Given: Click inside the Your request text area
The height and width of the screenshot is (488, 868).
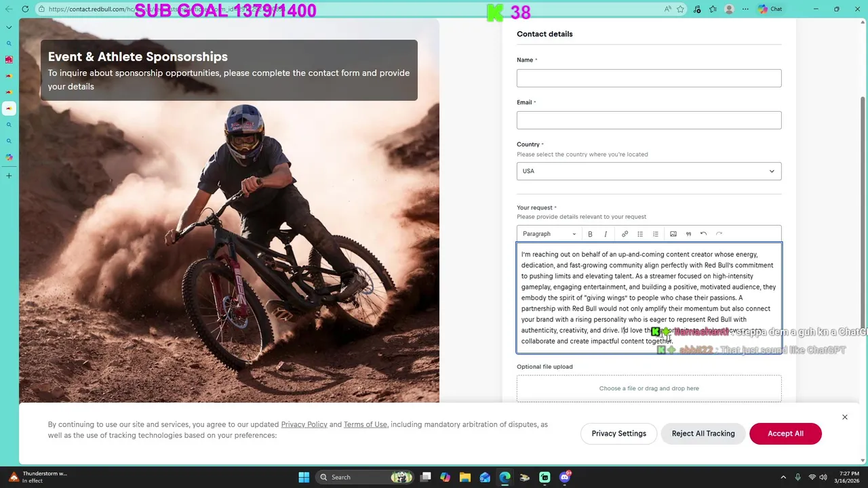Looking at the screenshot, I should point(649,298).
